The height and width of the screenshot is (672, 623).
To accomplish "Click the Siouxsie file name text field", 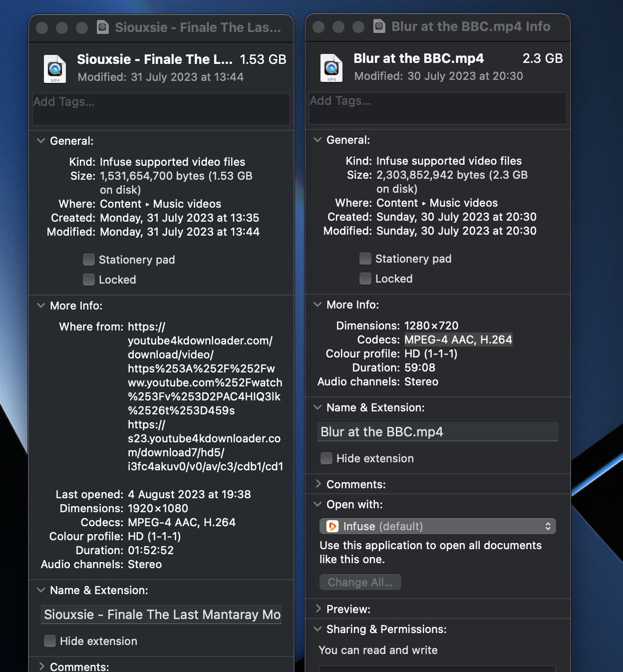I will pyautogui.click(x=161, y=615).
